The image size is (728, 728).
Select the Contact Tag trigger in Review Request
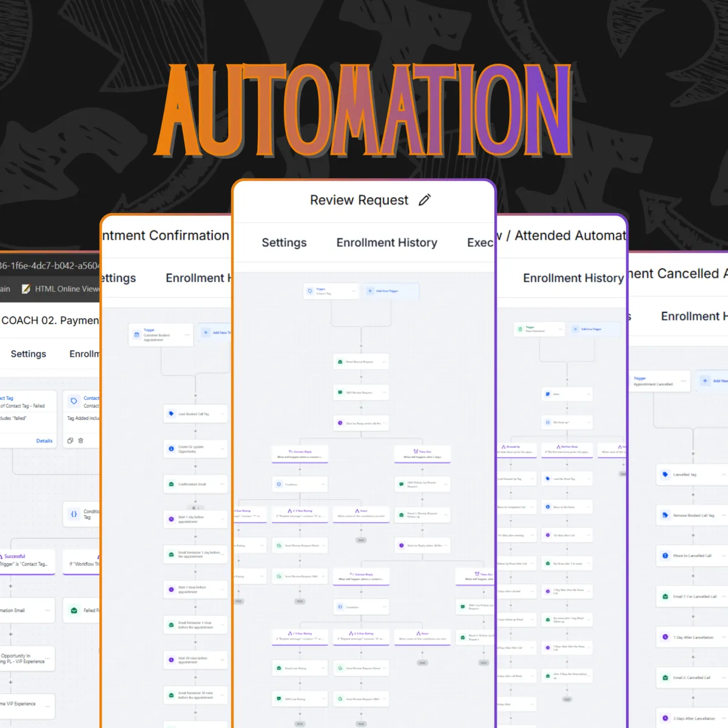[x=331, y=291]
